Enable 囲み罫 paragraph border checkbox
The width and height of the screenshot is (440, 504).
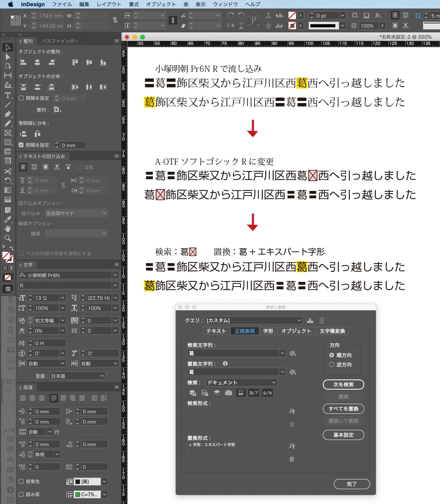[21, 494]
